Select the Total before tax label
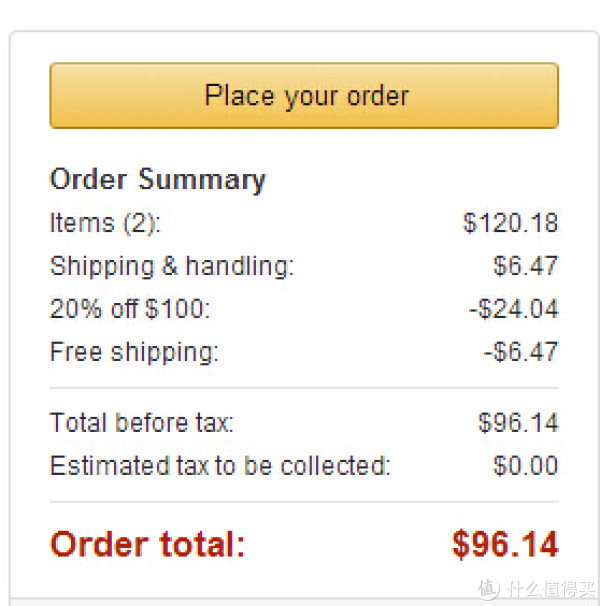This screenshot has width=600, height=606. tap(142, 422)
